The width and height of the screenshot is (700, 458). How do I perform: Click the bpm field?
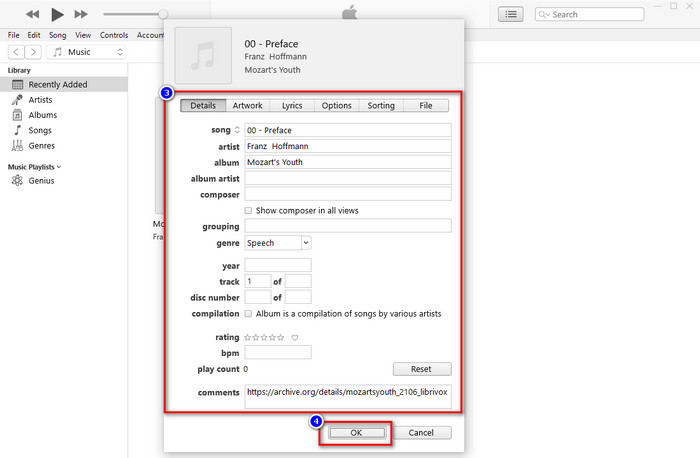pyautogui.click(x=278, y=352)
